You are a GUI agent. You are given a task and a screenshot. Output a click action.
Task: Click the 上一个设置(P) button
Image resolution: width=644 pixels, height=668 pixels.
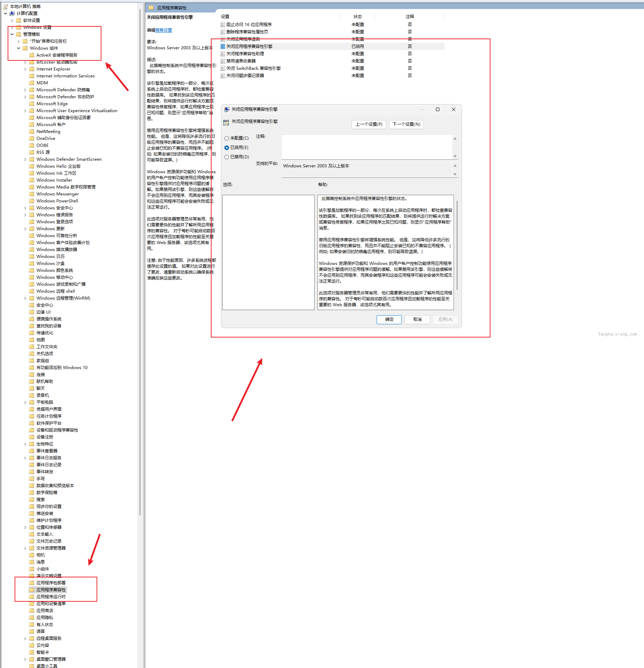pos(369,124)
